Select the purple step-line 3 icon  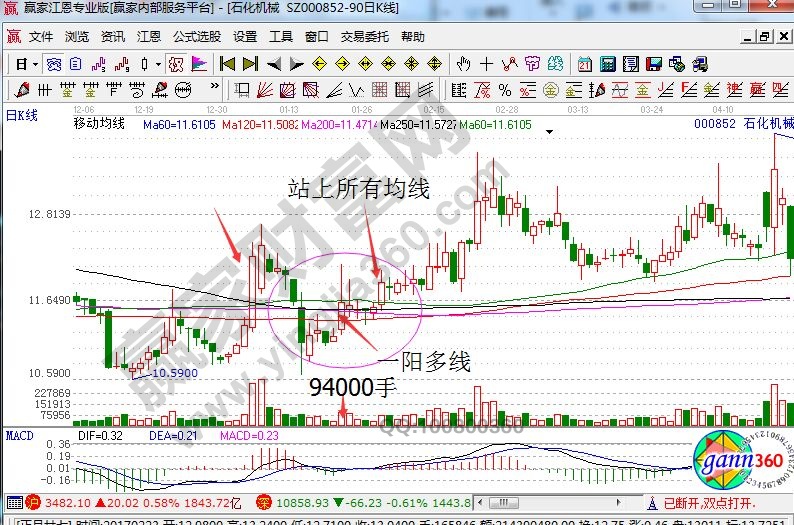pyautogui.click(x=99, y=64)
